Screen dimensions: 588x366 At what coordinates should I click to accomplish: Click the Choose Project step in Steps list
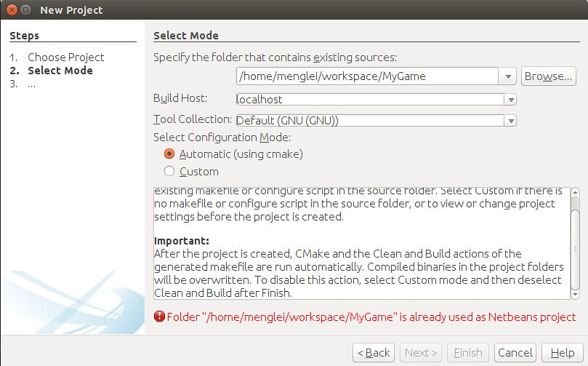(x=65, y=57)
